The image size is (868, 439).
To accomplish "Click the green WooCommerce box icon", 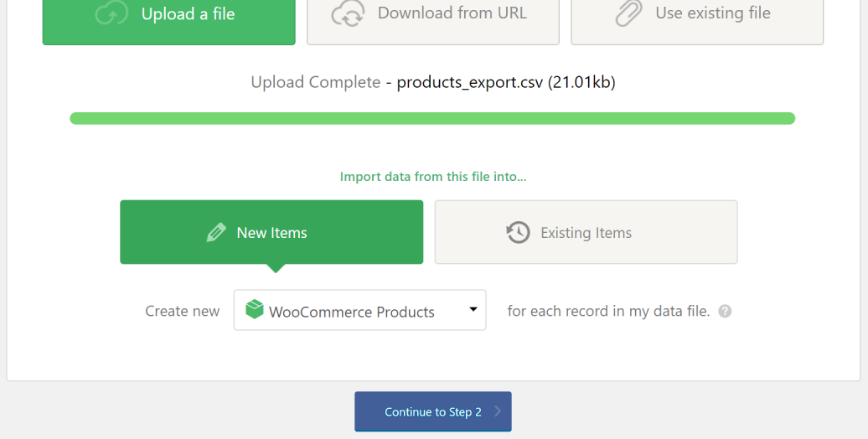I will point(255,309).
